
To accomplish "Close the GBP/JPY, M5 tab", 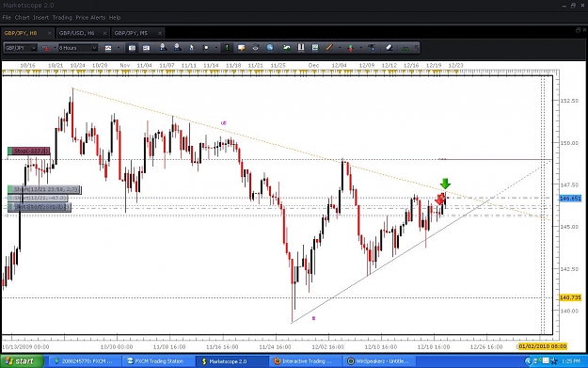I will [160, 33].
